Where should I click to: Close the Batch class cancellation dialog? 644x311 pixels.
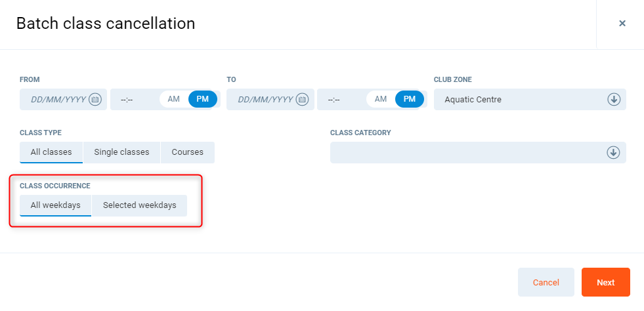pyautogui.click(x=622, y=24)
